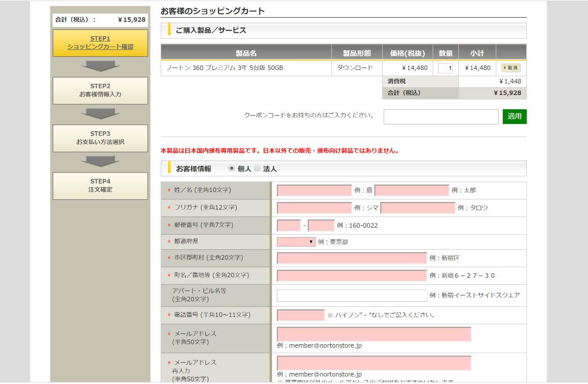
Task: Focus the フリガナ last name field
Action: [314, 208]
